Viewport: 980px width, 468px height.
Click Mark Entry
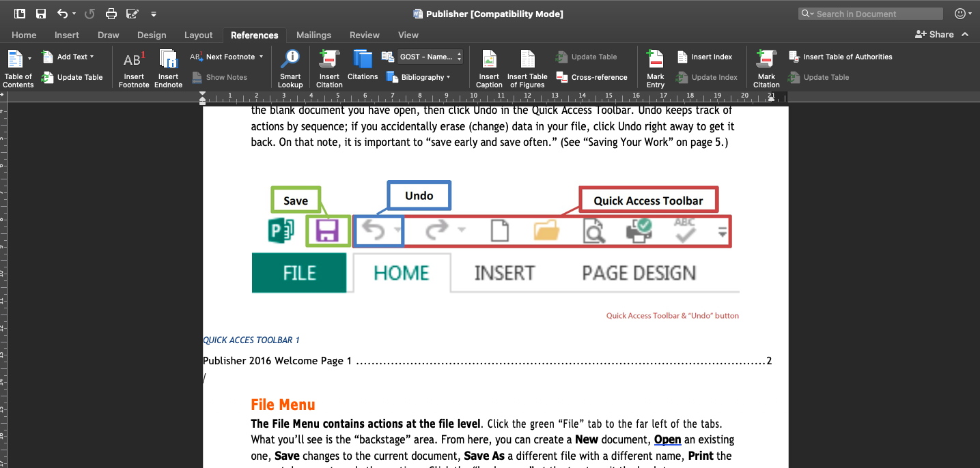pyautogui.click(x=656, y=69)
